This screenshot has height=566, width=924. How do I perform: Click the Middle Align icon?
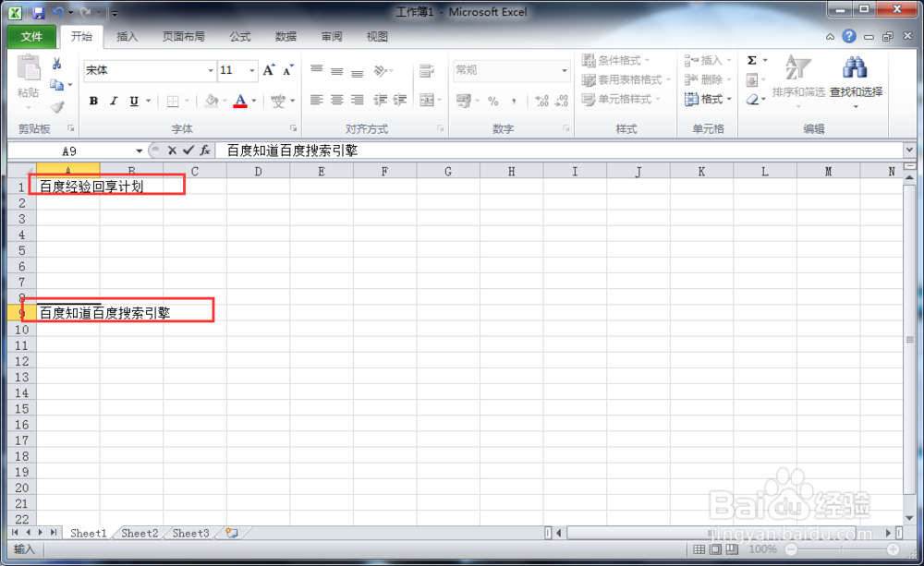tap(336, 71)
